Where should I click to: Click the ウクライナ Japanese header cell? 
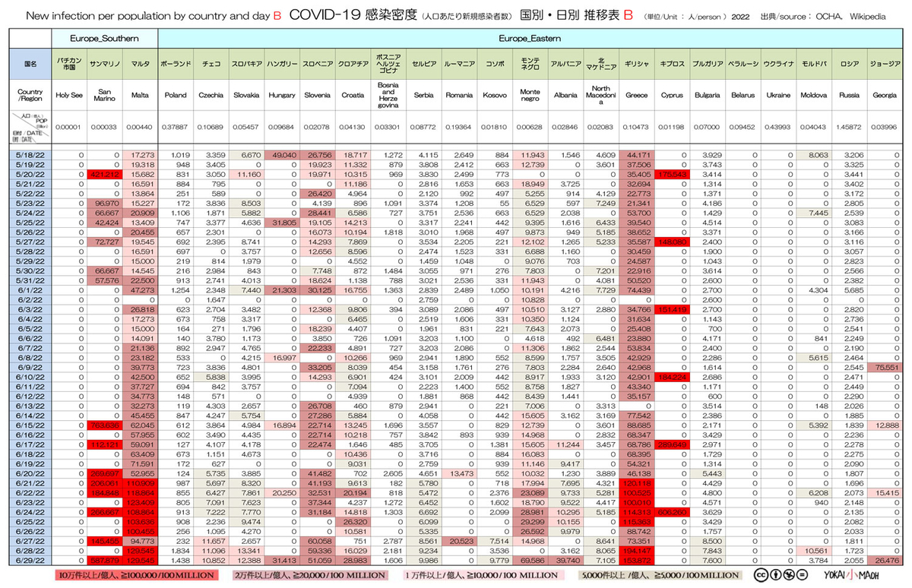tap(778, 65)
